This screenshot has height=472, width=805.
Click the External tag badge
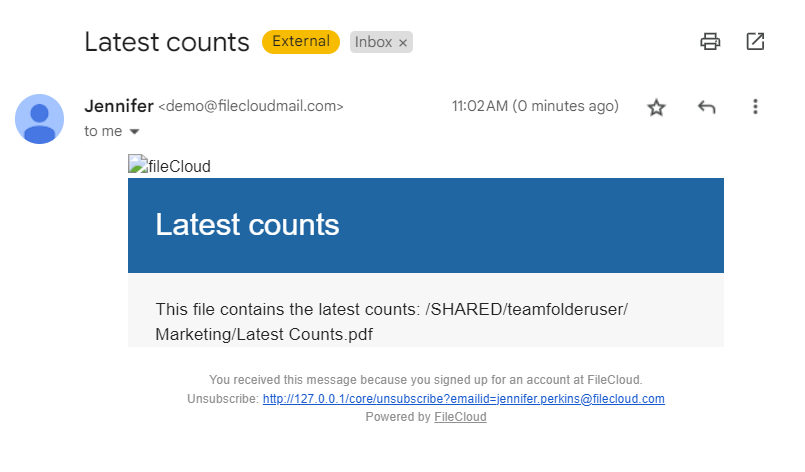[300, 42]
